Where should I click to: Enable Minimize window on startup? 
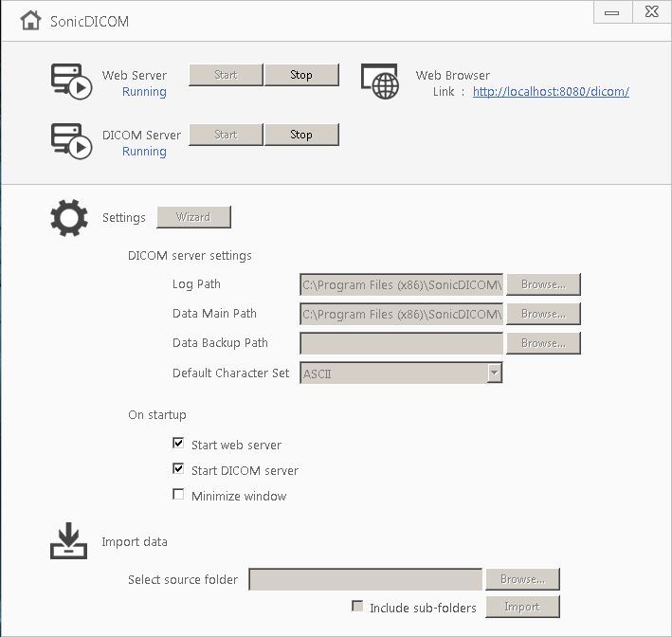click(x=178, y=494)
